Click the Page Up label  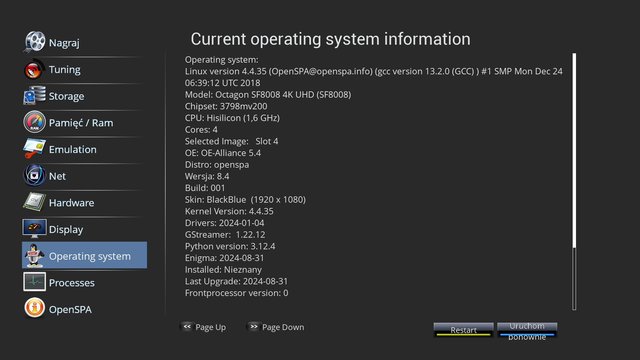point(211,327)
